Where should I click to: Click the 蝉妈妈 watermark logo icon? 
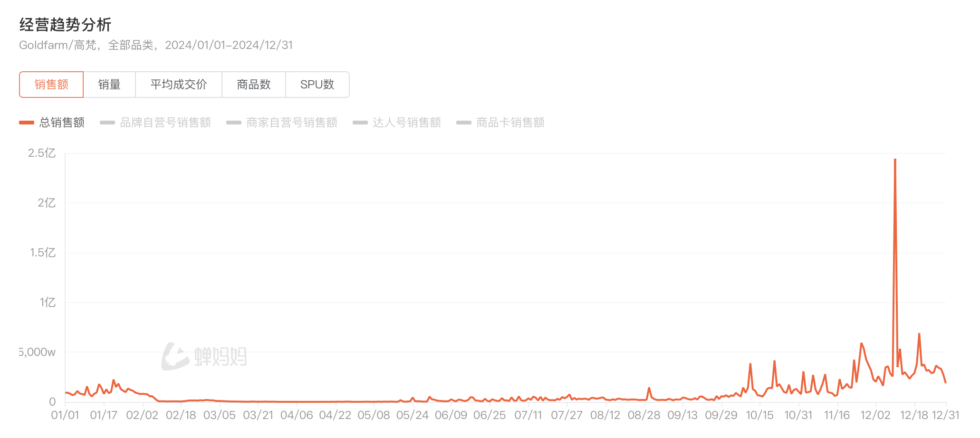174,356
